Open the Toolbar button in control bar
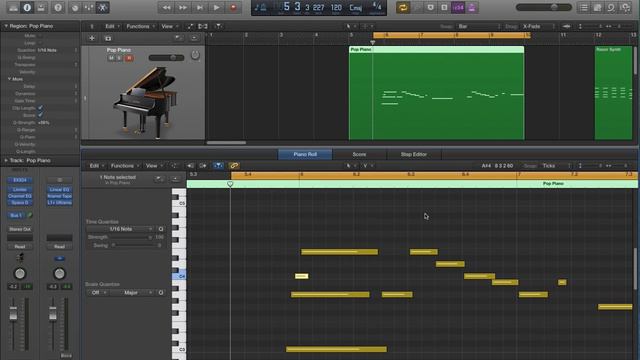The height and width of the screenshot is (360, 640). 41,7
